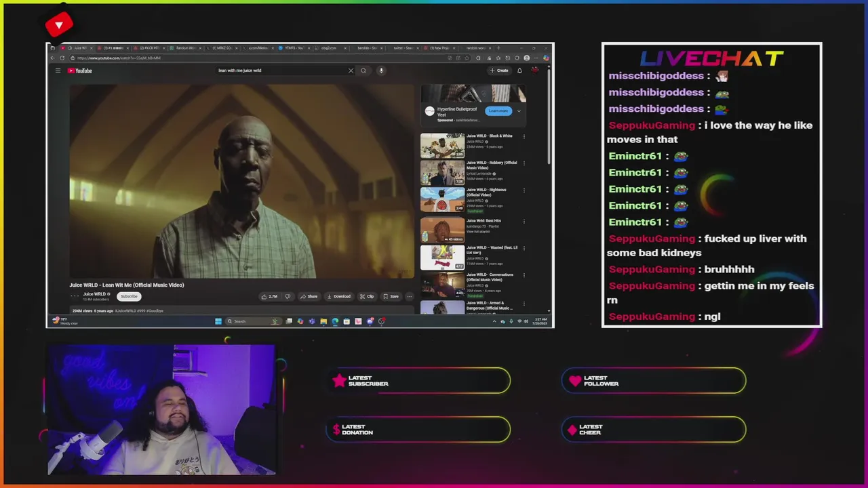The image size is (868, 488).
Task: Play Robbery suggested video thumbnail
Action: click(x=442, y=173)
